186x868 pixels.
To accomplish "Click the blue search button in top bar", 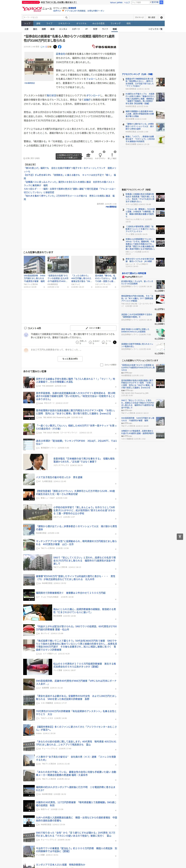I will tap(161, 2).
